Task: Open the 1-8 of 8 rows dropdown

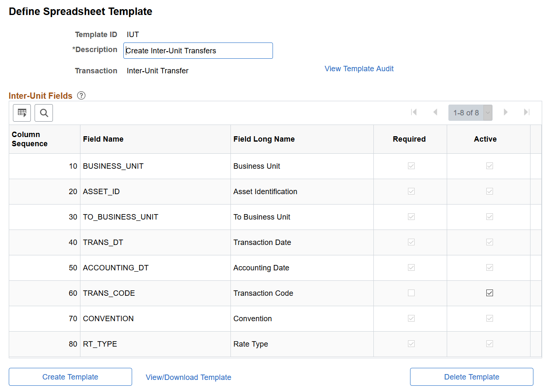Action: click(x=470, y=113)
